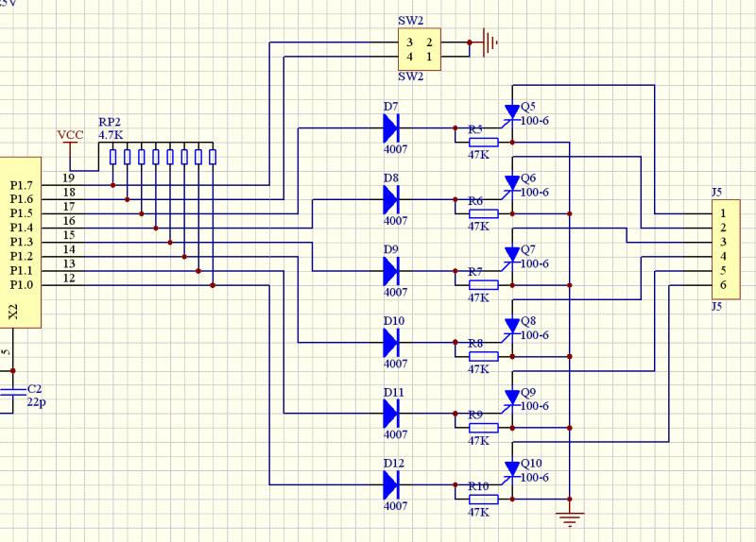Pick the Q5 thyristor symbol
The height and width of the screenshot is (542, 756).
pos(511,113)
